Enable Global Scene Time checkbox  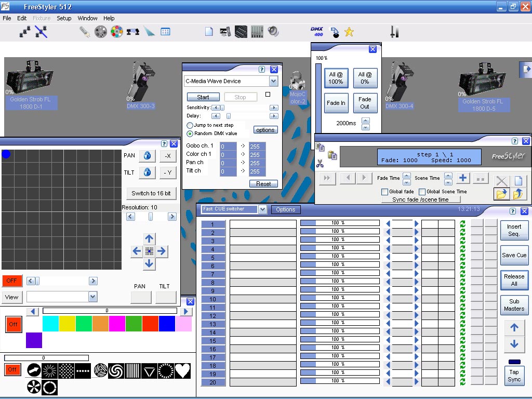coord(422,192)
